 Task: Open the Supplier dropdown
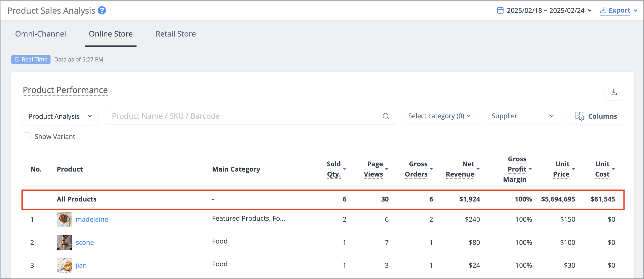(524, 116)
